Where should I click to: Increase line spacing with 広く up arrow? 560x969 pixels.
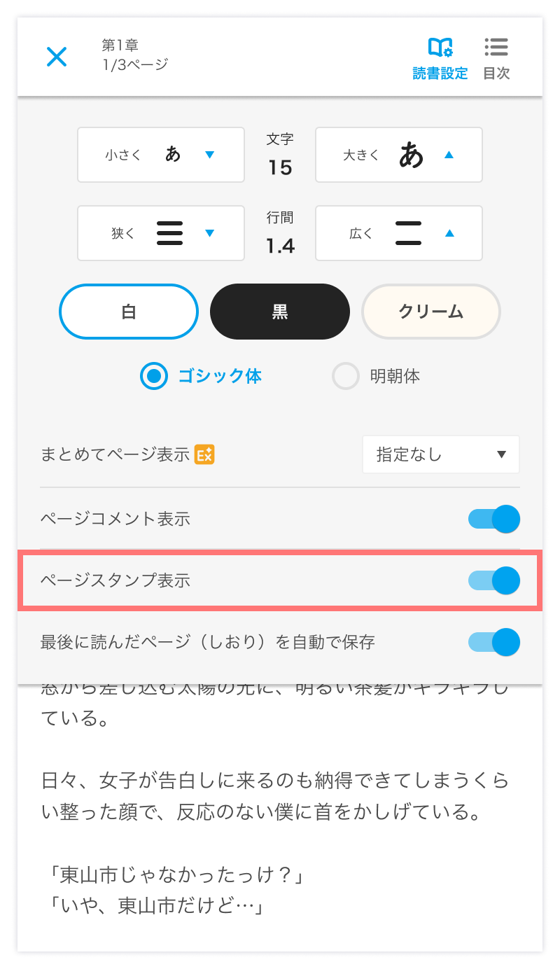click(x=449, y=233)
